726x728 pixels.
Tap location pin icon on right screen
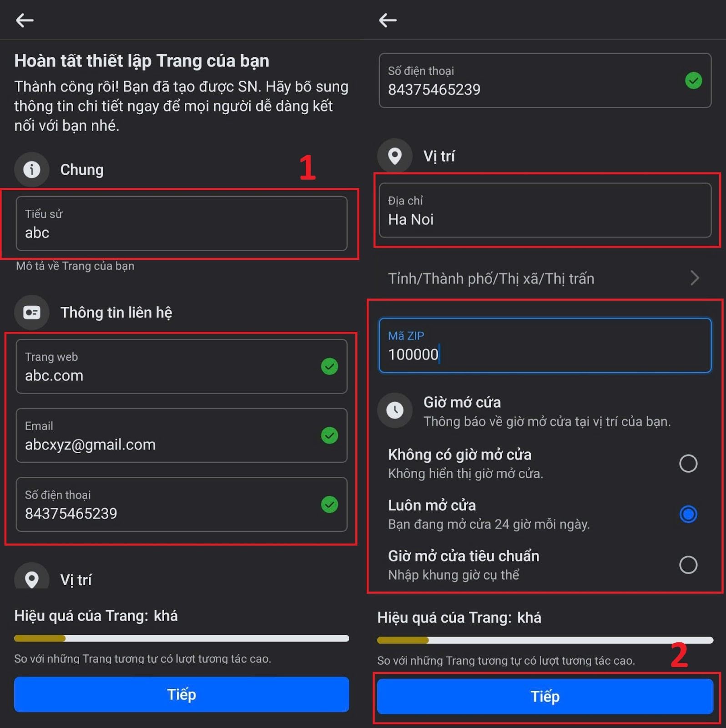[x=394, y=156]
